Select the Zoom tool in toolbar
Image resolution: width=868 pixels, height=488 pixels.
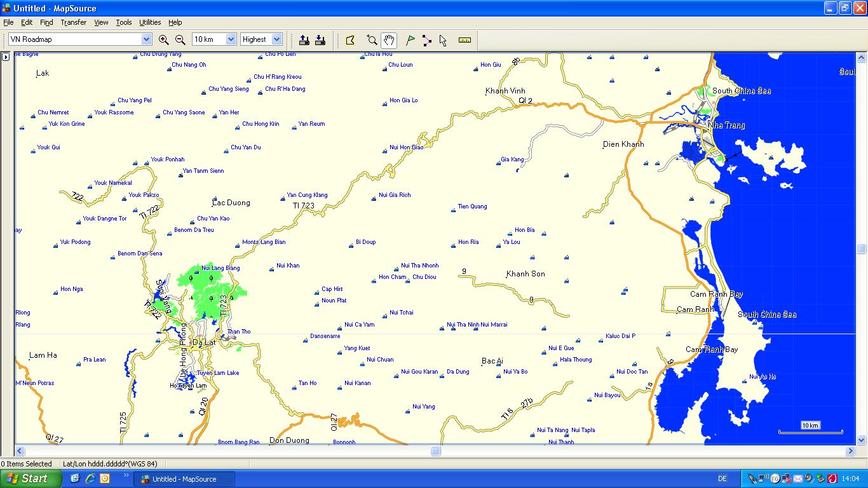[372, 40]
